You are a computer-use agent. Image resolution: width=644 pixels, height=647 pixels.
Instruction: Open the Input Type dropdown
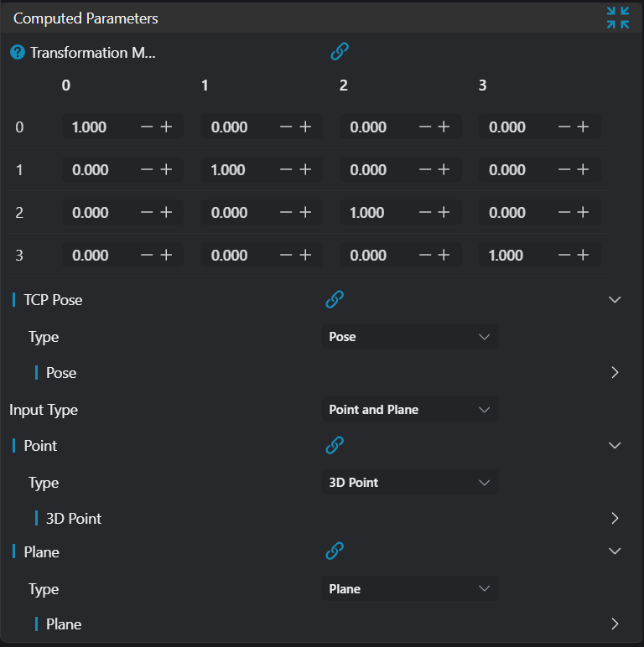(x=410, y=410)
